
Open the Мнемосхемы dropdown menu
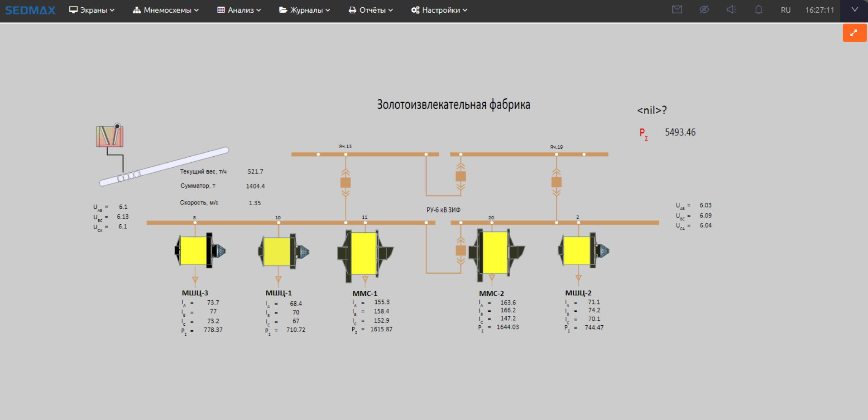[166, 10]
